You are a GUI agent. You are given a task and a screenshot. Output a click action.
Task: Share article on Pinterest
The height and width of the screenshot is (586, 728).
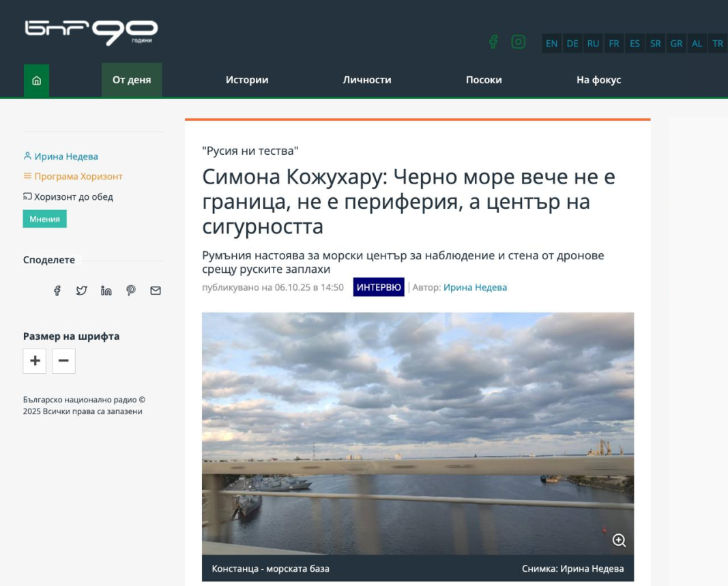pyautogui.click(x=131, y=291)
